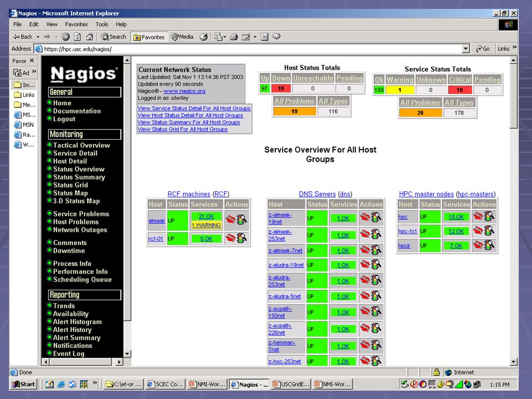
Task: Open the Mail icon dropdown arrow
Action: (224, 37)
